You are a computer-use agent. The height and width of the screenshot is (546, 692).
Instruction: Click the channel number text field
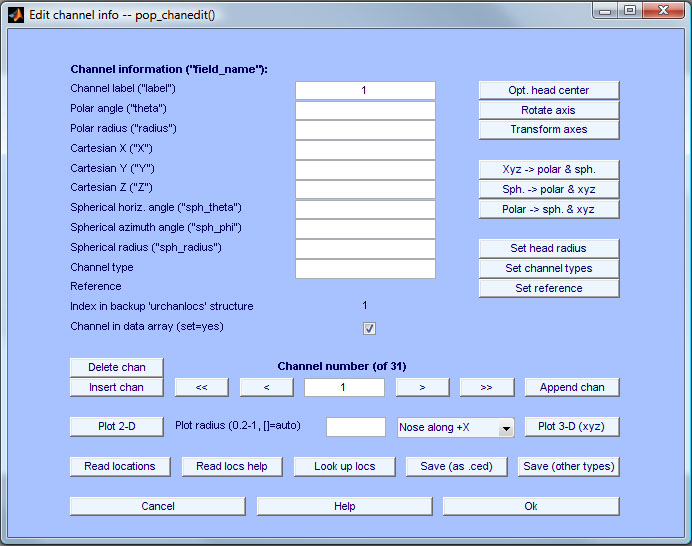click(x=343, y=387)
